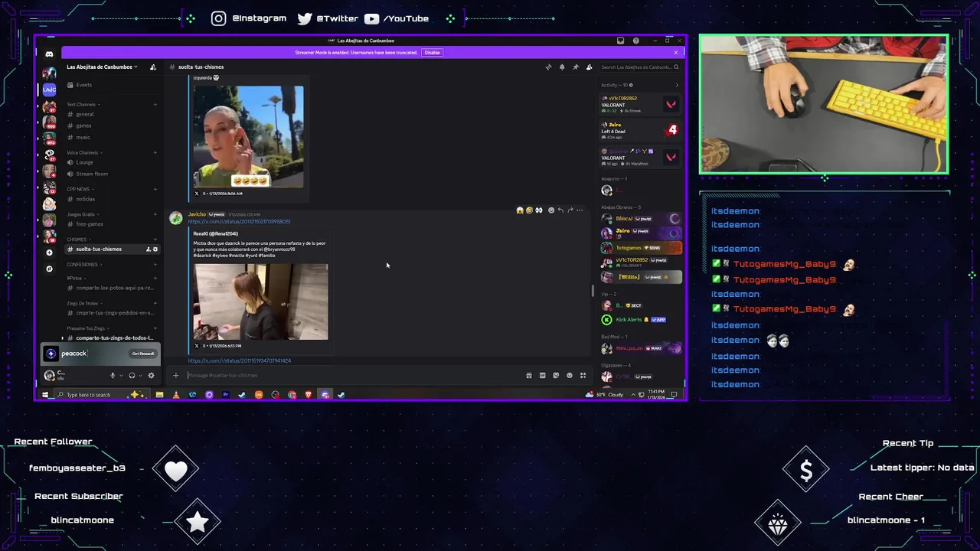Open GIF picker in message bar
Viewport: 980px width, 551px height.
coord(542,375)
